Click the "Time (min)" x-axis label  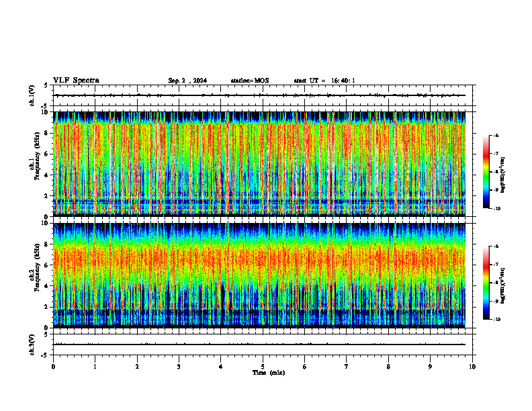pyautogui.click(x=269, y=373)
